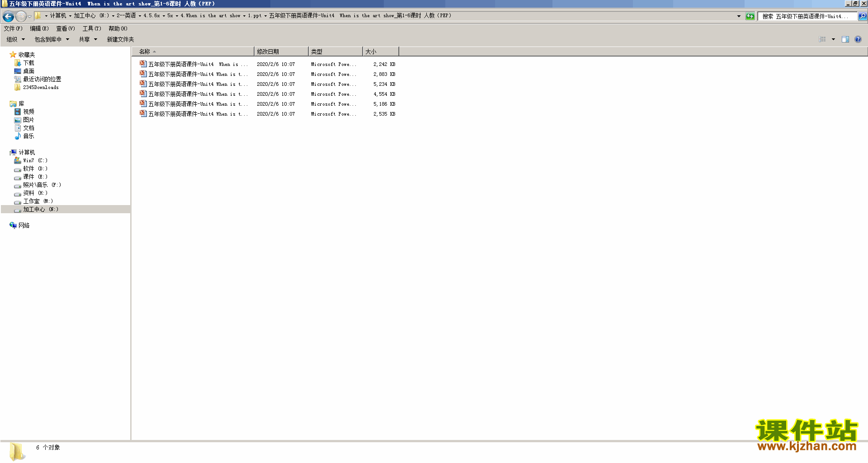Viewport: 868px width, 463px height.
Task: Open 文档 library
Action: 28,128
